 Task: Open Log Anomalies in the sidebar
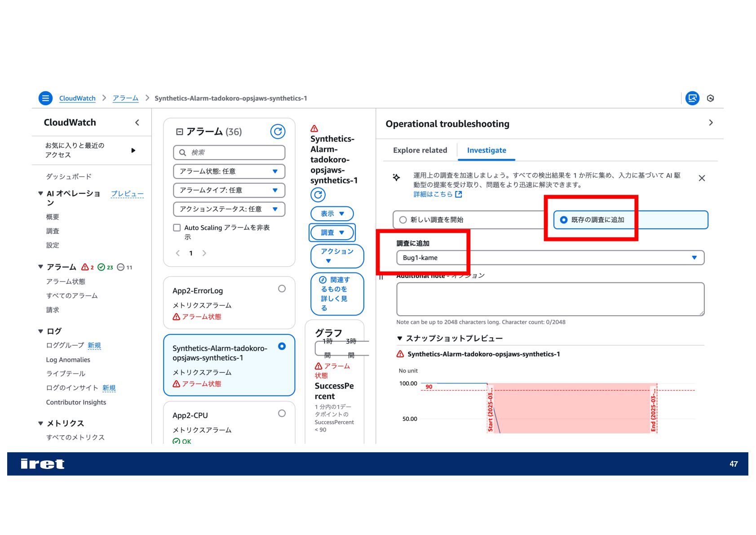pyautogui.click(x=68, y=360)
